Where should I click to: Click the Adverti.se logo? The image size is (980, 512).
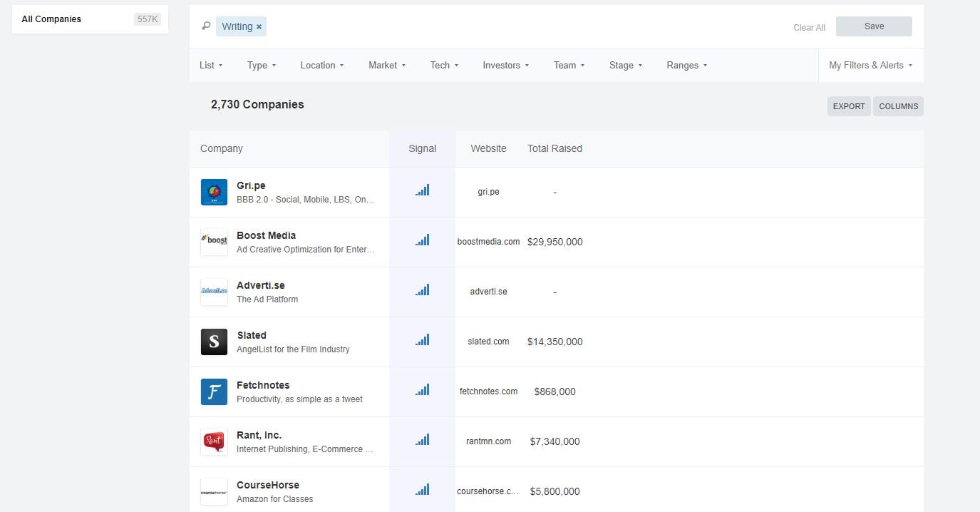[214, 292]
